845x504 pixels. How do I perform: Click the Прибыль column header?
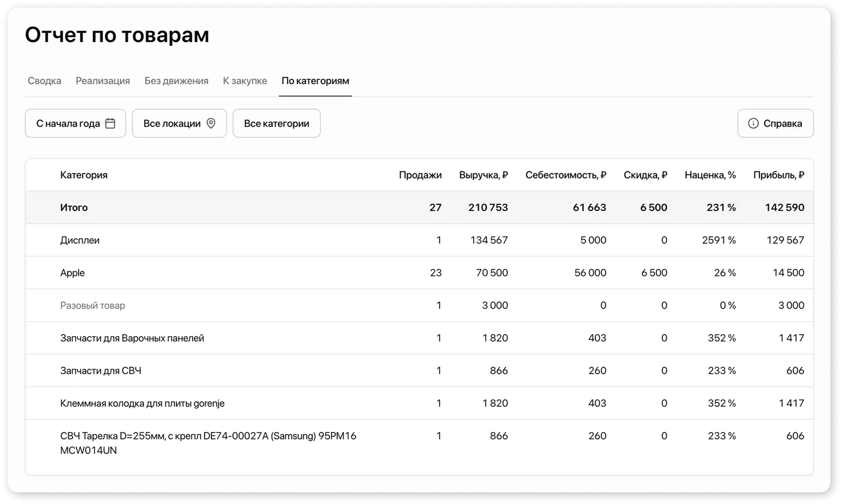pyautogui.click(x=778, y=175)
